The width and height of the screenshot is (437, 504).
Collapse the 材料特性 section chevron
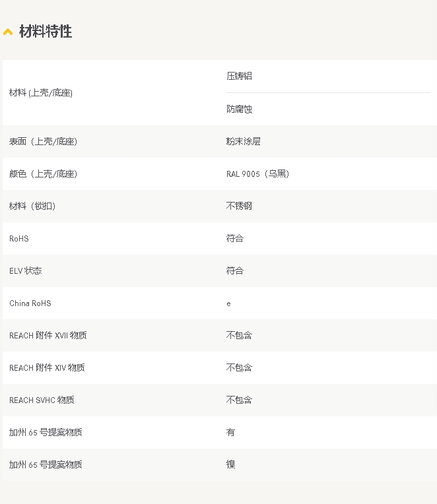[8, 32]
